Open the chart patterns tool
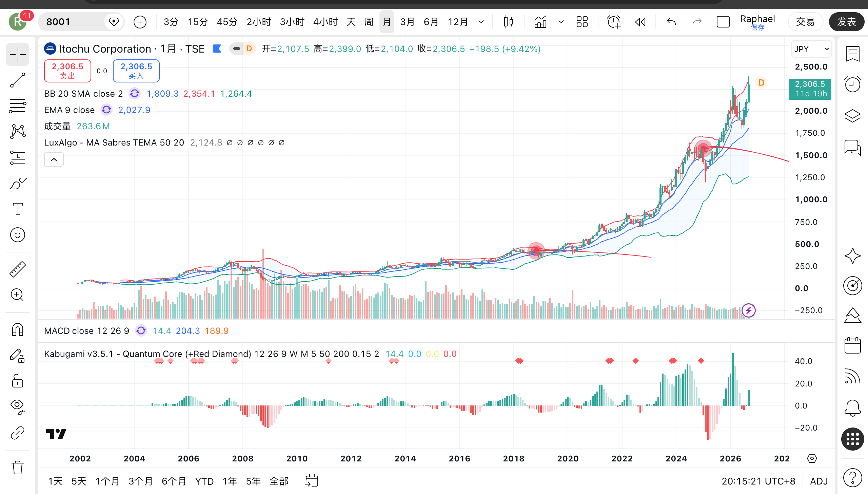 pyautogui.click(x=18, y=132)
